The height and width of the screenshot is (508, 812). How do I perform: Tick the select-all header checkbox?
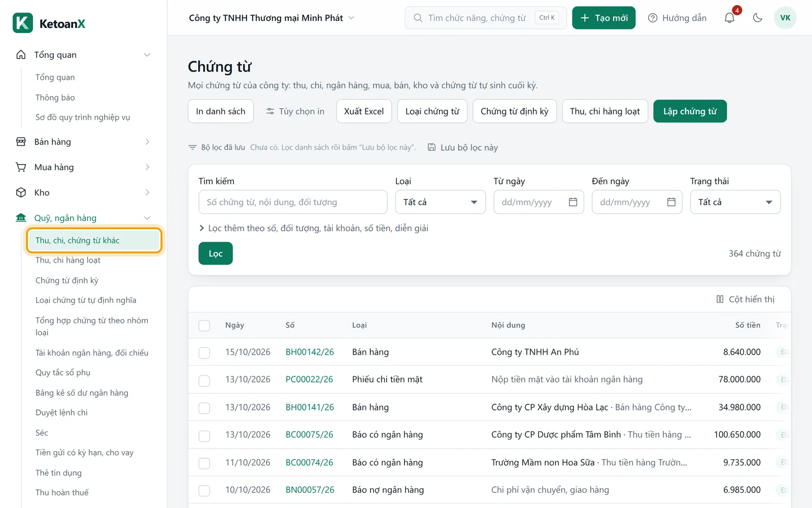pyautogui.click(x=204, y=326)
